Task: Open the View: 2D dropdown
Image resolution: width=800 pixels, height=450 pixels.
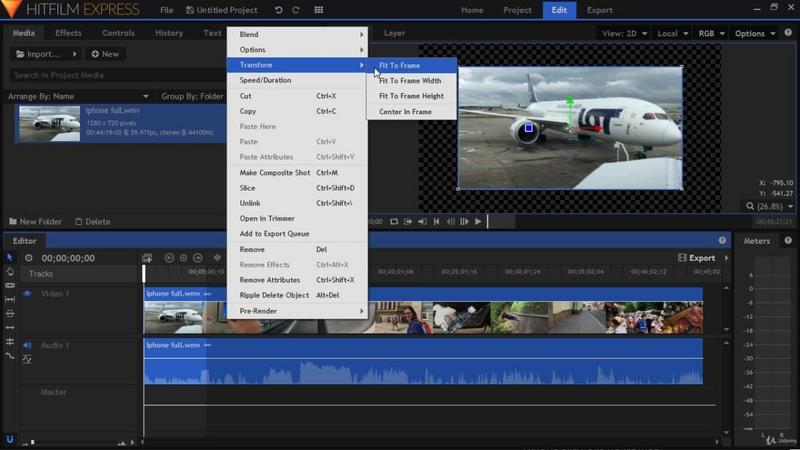Action: (x=624, y=33)
